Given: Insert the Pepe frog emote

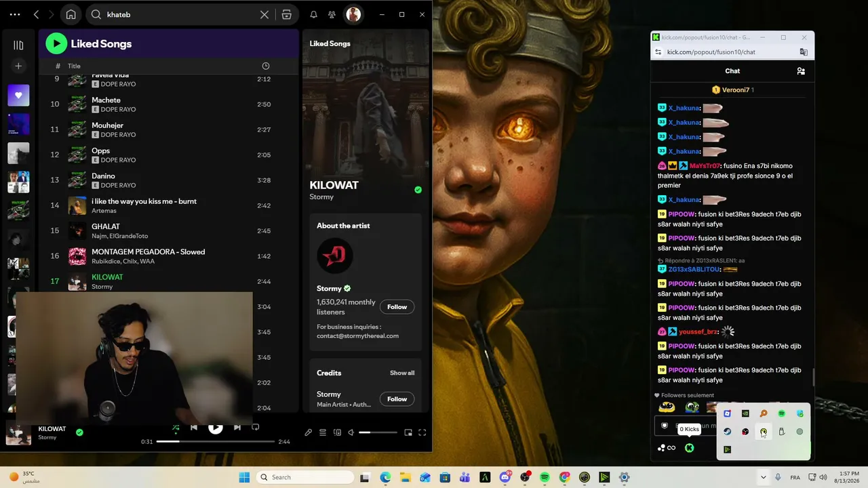Looking at the screenshot, I should pyautogui.click(x=692, y=407).
